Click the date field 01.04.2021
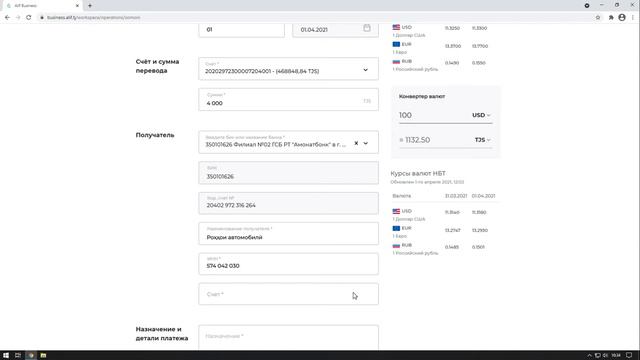The width and height of the screenshot is (640, 360). click(x=335, y=30)
